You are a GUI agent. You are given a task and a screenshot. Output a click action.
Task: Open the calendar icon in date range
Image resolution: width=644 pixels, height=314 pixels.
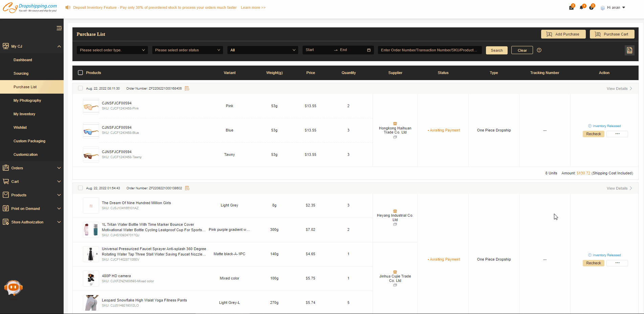tap(369, 50)
